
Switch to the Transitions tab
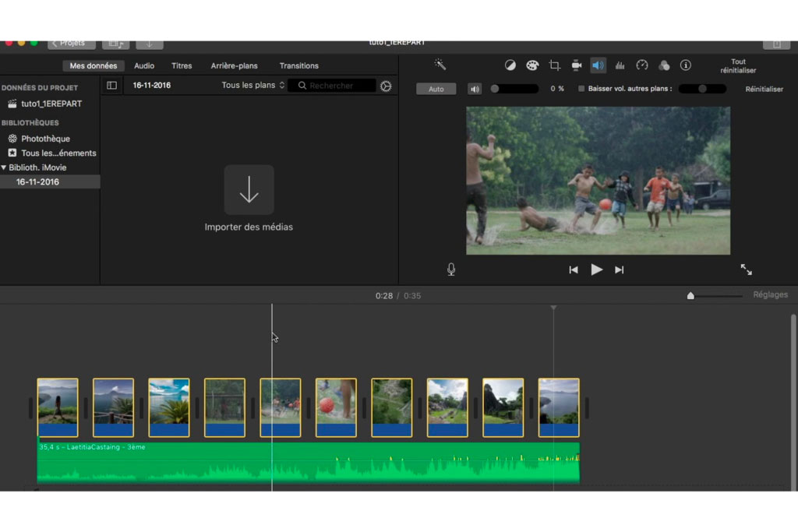point(298,66)
